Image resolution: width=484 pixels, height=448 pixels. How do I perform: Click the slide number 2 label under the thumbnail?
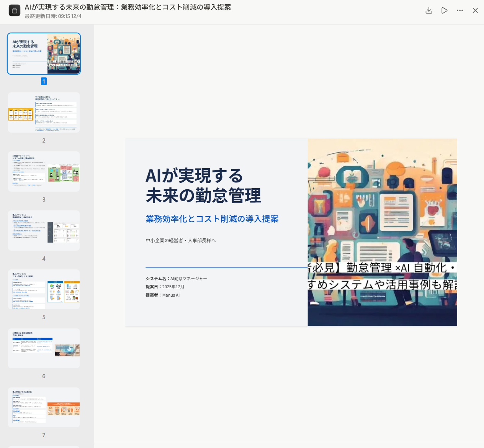[44, 141]
